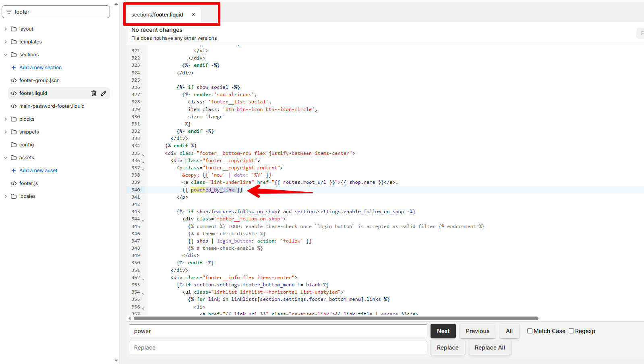The width and height of the screenshot is (644, 364).
Task: Click the code icon of main-password-footer.liquid
Action: pos(14,106)
